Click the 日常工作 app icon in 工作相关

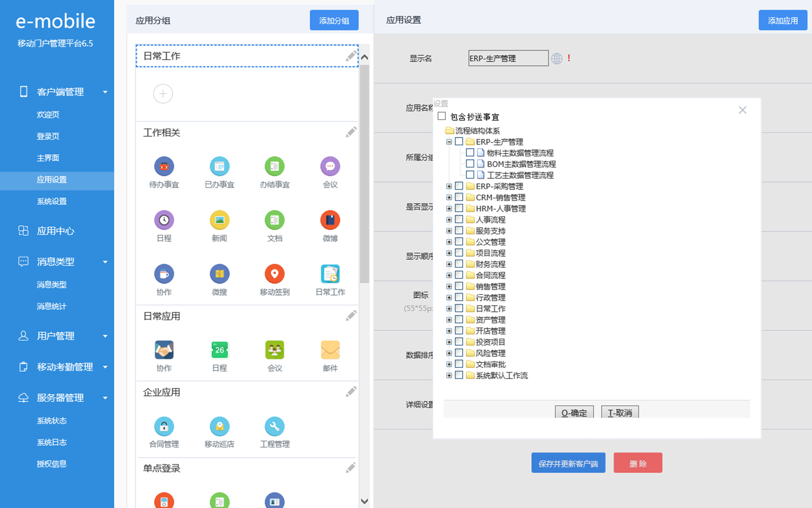(330, 274)
